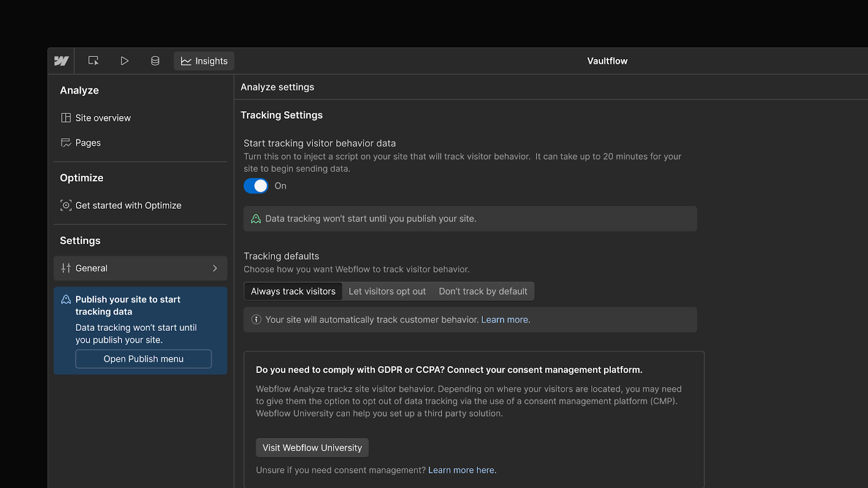Click the Optimize sidebar heading
This screenshot has width=868, height=488.
(x=81, y=178)
